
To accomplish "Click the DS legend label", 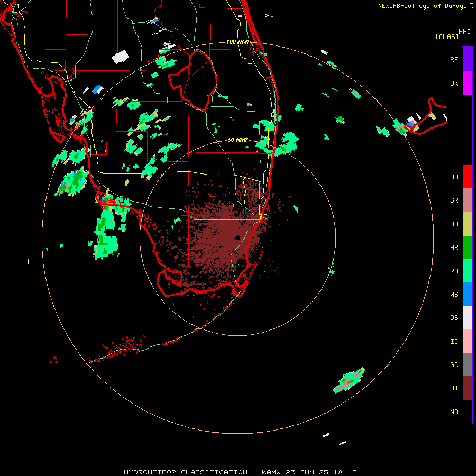I will coord(454,318).
